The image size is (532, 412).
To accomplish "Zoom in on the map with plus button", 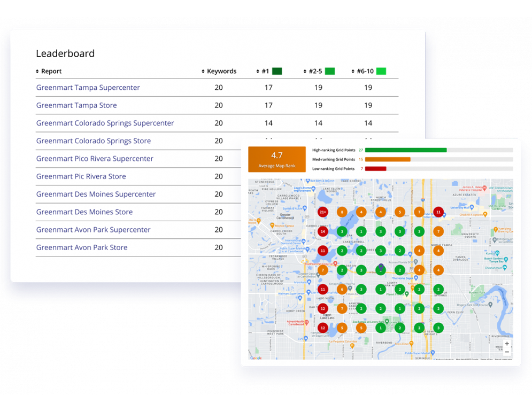I will [507, 344].
